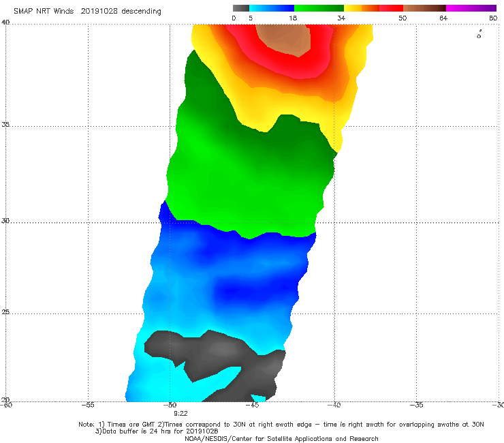Click the longitude label -45
The height and width of the screenshot is (443, 504).
[x=252, y=405]
